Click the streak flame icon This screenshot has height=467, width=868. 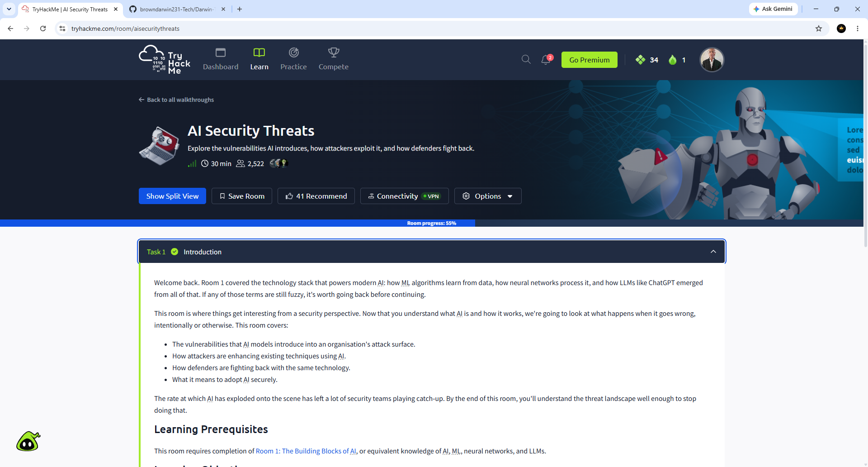coord(673,60)
